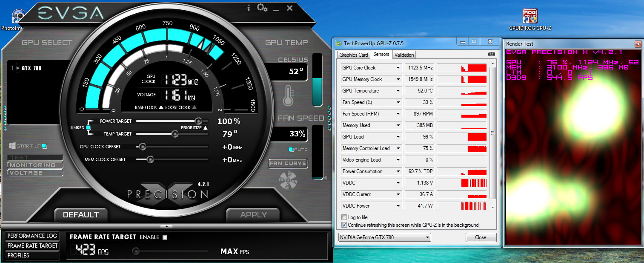Click the GPU-Z camera screenshot icon
Image resolution: width=644 pixels, height=263 pixels.
click(x=491, y=54)
